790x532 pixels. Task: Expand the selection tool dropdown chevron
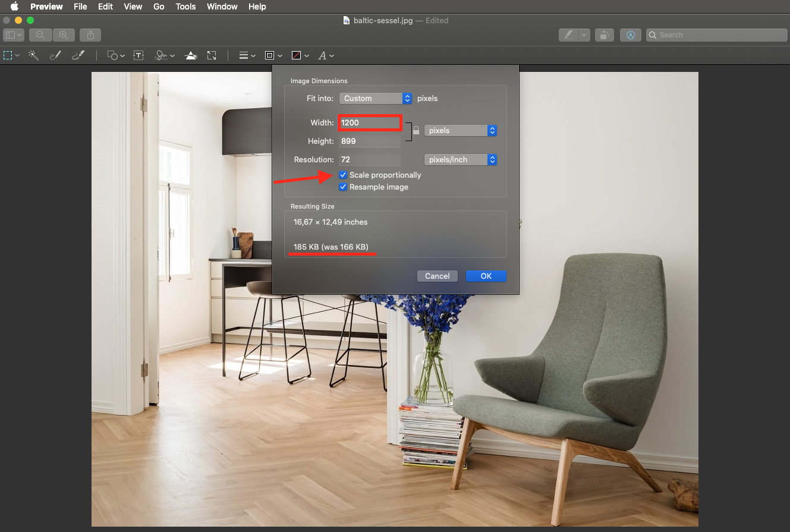17,56
